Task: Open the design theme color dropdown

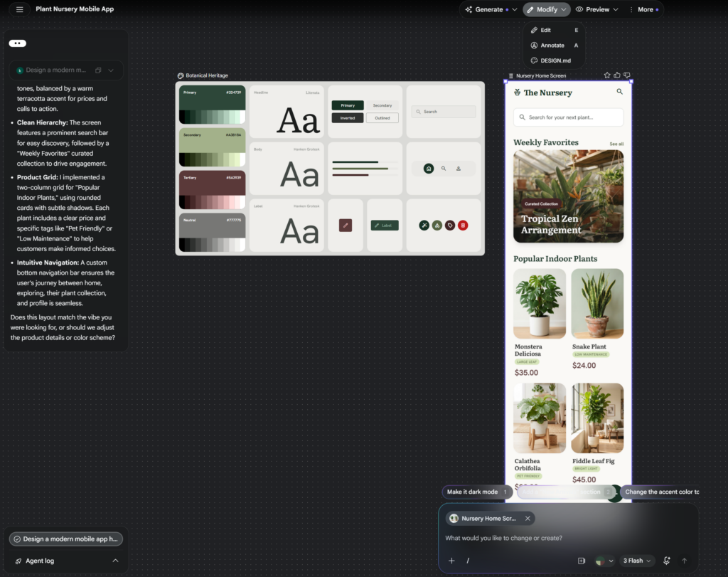Action: point(604,561)
